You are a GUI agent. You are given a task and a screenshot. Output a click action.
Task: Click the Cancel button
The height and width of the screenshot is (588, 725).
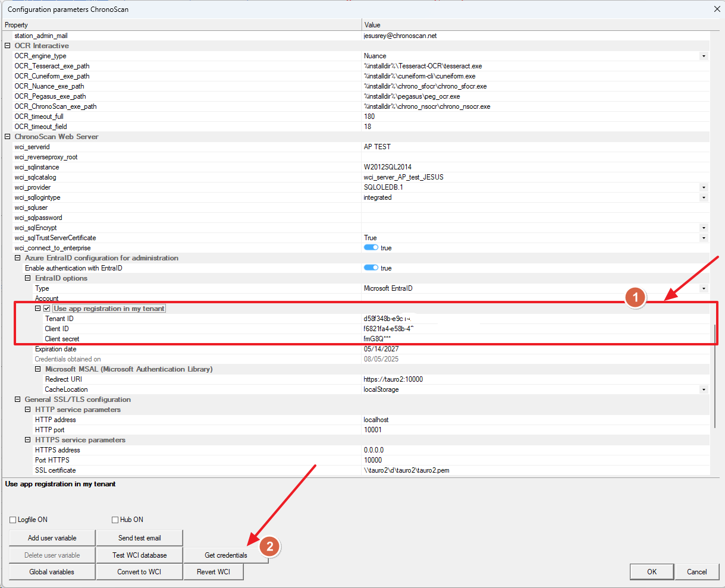pos(697,572)
